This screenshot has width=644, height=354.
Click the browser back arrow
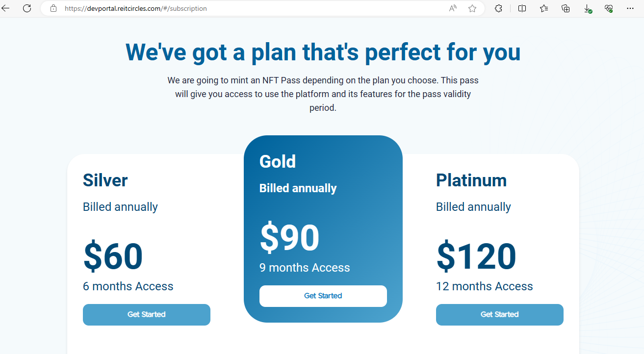click(x=6, y=8)
